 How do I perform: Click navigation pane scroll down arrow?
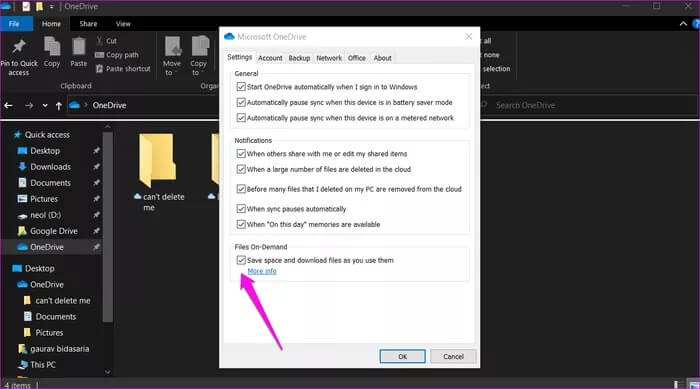tap(108, 372)
